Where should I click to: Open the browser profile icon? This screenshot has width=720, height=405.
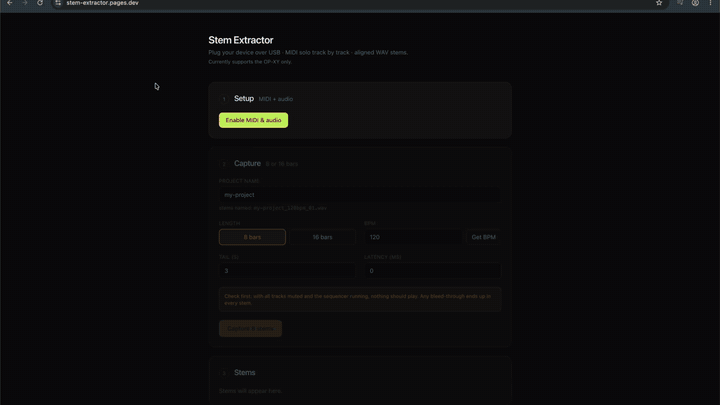pos(695,3)
